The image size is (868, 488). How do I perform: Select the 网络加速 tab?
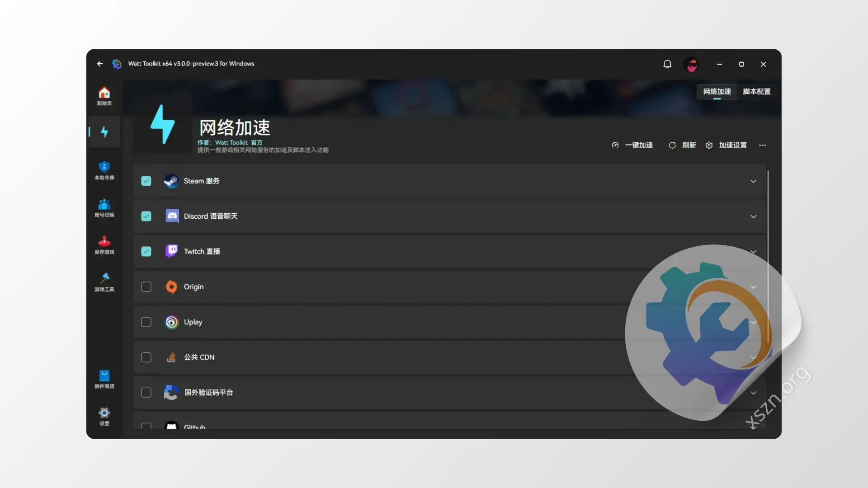pos(716,92)
